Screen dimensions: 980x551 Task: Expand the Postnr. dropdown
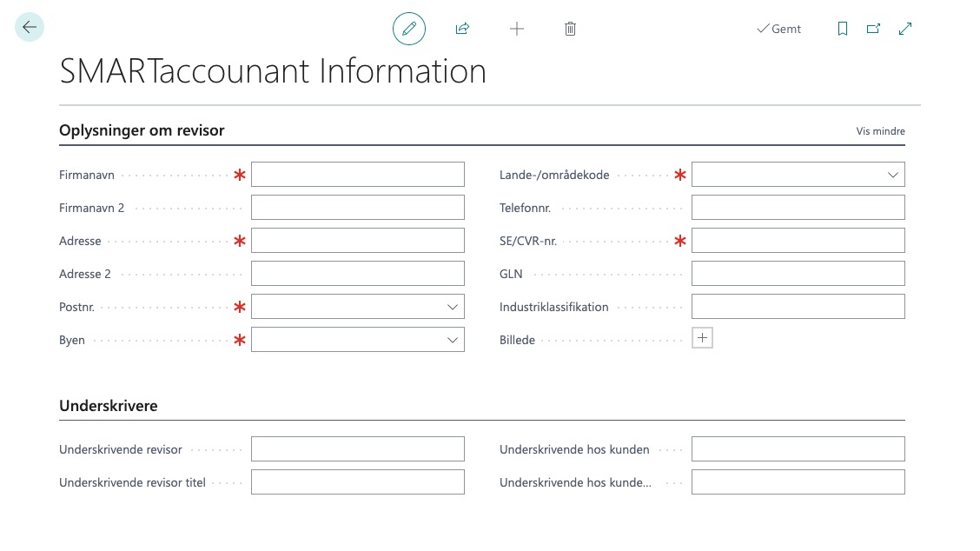pyautogui.click(x=452, y=307)
